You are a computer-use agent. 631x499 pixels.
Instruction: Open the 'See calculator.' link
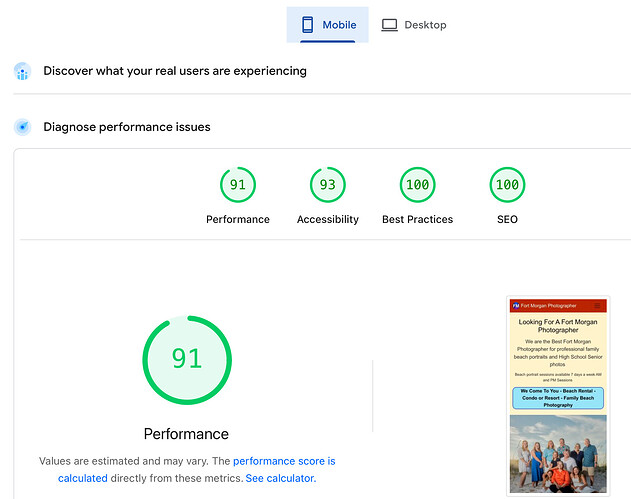(281, 478)
